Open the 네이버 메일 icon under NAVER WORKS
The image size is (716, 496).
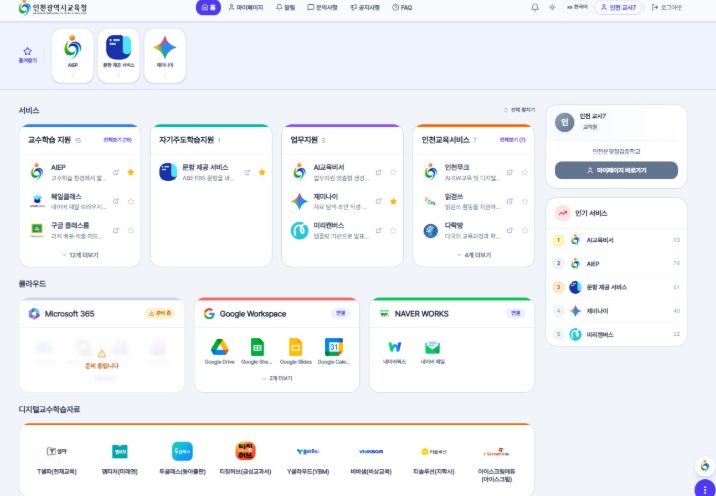432,352
